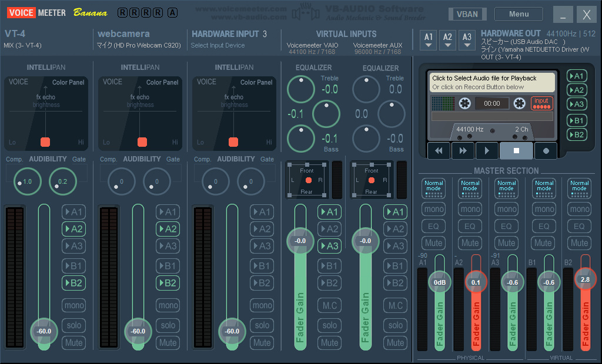The height and width of the screenshot is (364, 602).
Task: Open the VBAN panel
Action: click(x=467, y=14)
